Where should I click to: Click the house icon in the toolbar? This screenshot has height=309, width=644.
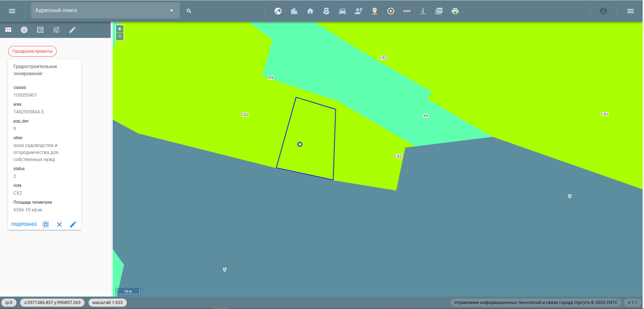[310, 11]
